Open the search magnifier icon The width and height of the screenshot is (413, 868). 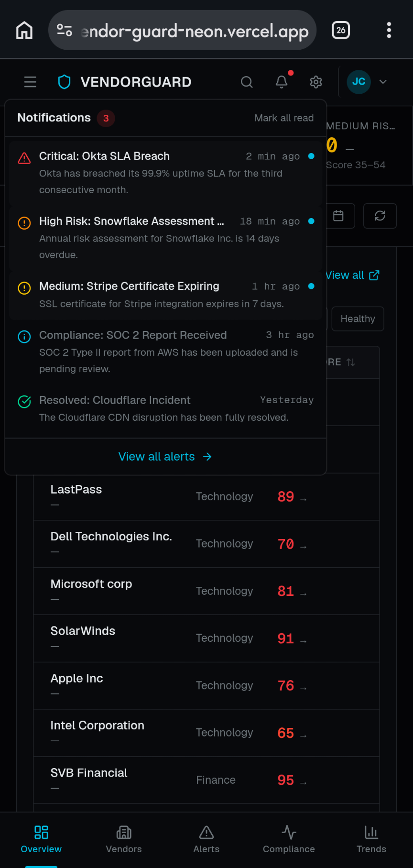pos(247,82)
